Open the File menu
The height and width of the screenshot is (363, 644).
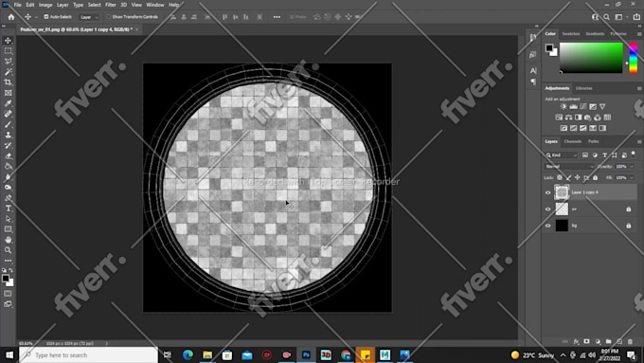click(17, 5)
